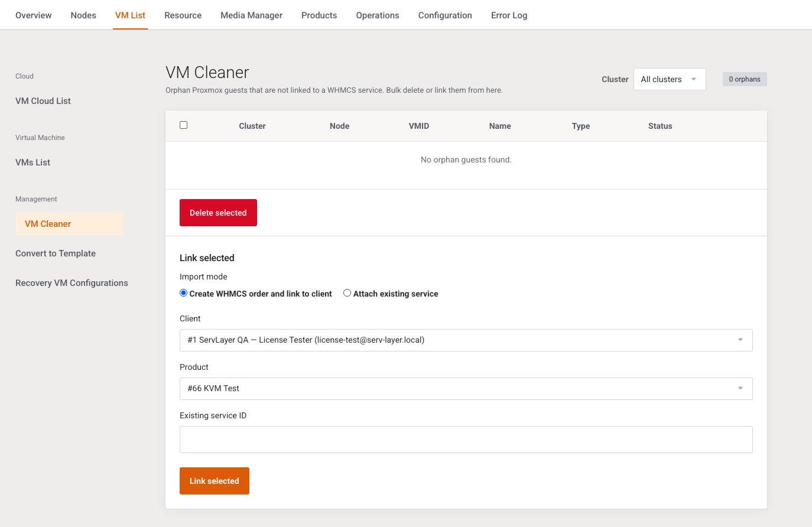Viewport: 812px width, 527px height.
Task: Click the Status column header
Action: point(660,126)
